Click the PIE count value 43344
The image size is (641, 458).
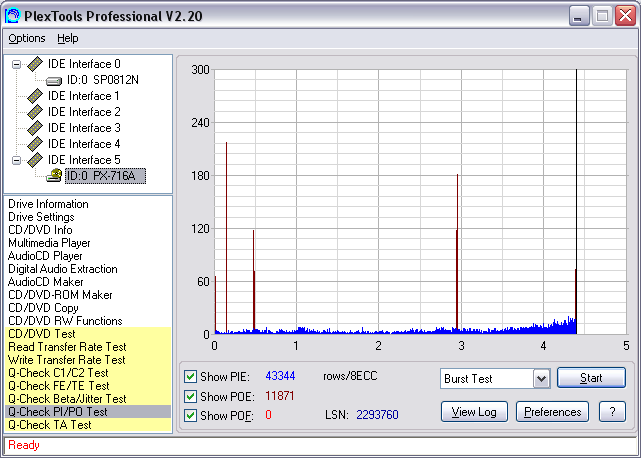280,376
